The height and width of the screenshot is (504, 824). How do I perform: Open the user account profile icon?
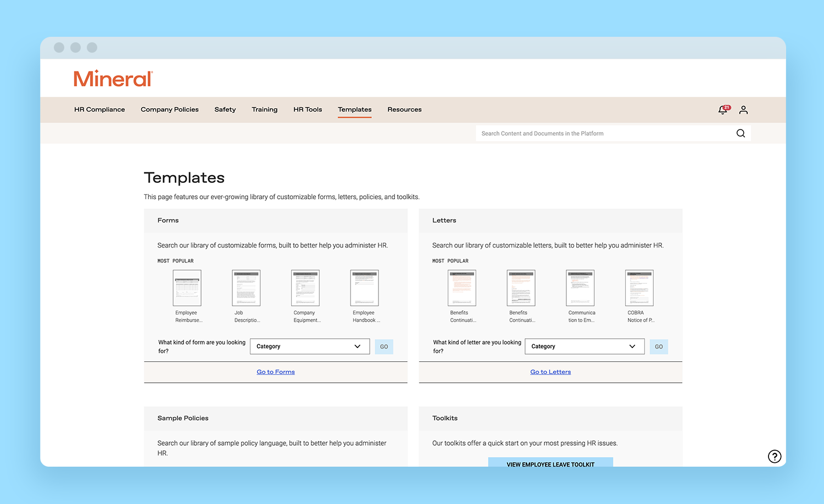pyautogui.click(x=743, y=110)
